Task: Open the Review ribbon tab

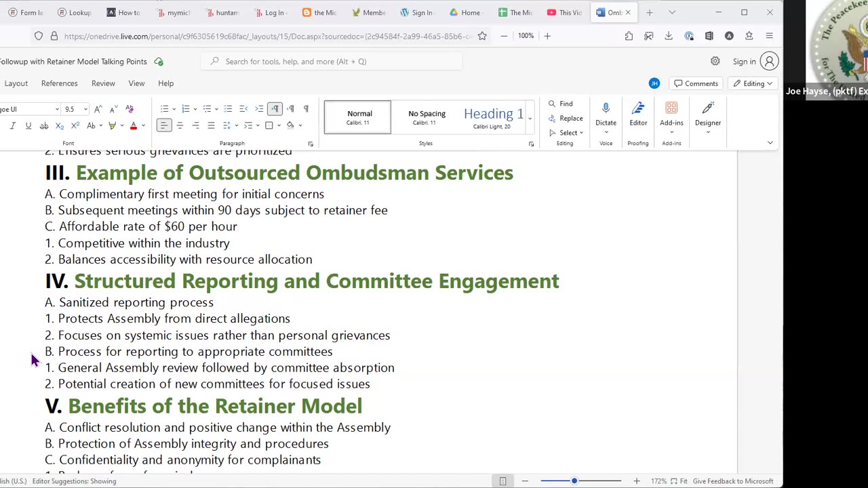Action: (103, 83)
